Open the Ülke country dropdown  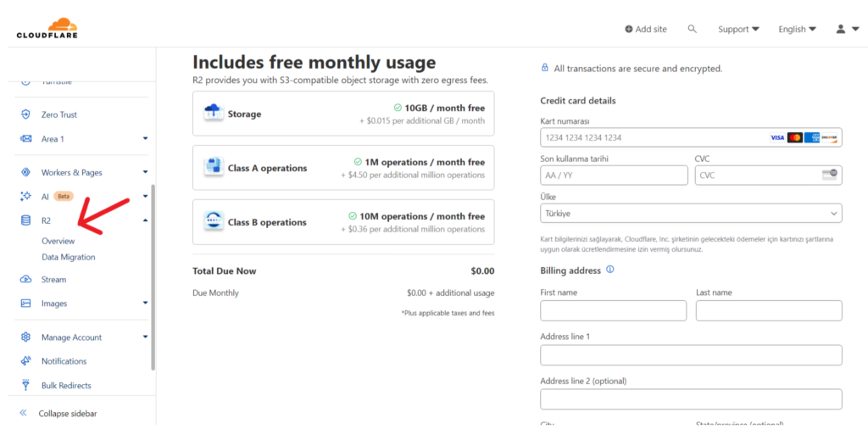pos(691,213)
